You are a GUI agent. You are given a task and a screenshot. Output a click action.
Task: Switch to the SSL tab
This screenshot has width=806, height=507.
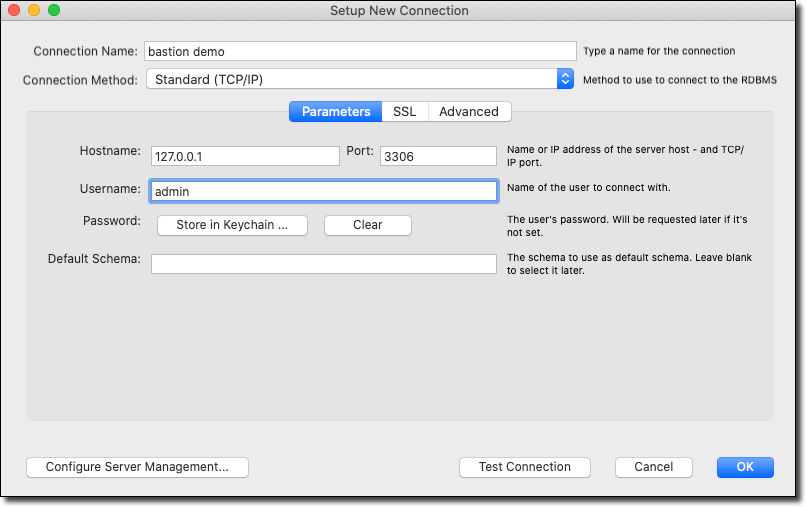pyautogui.click(x=404, y=112)
